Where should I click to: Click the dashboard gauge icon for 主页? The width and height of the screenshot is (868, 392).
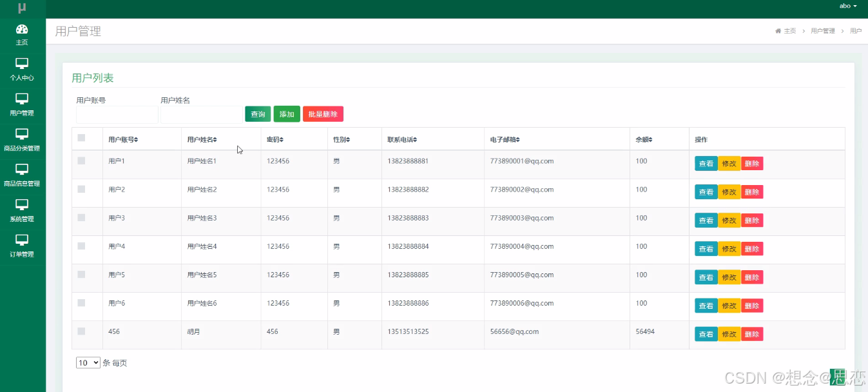click(x=22, y=29)
